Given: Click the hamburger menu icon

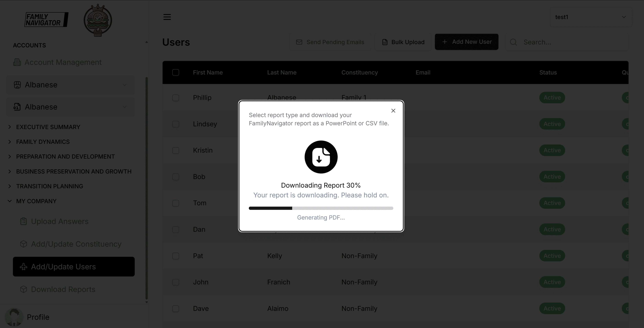Looking at the screenshot, I should [x=167, y=17].
